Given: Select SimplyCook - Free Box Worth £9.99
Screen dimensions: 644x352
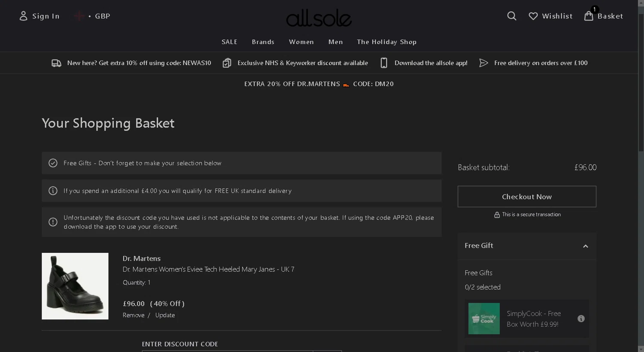Looking at the screenshot, I should [534, 319].
